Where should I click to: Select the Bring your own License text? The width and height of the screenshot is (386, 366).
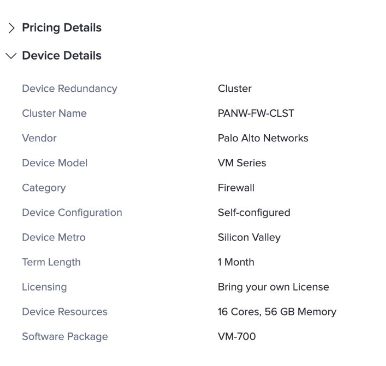coord(273,287)
